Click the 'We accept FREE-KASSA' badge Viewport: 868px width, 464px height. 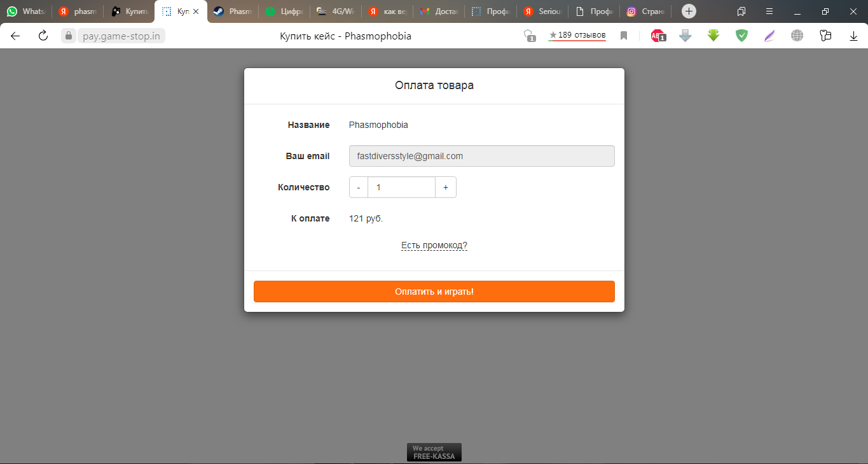(x=434, y=452)
